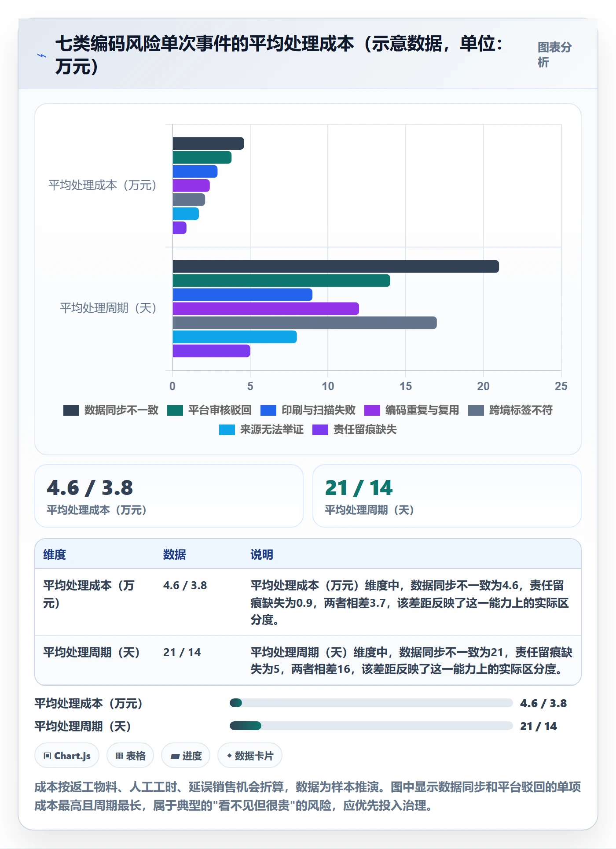Click the green 平台审核驳回 bar in 平均处理周期 group

point(281,281)
